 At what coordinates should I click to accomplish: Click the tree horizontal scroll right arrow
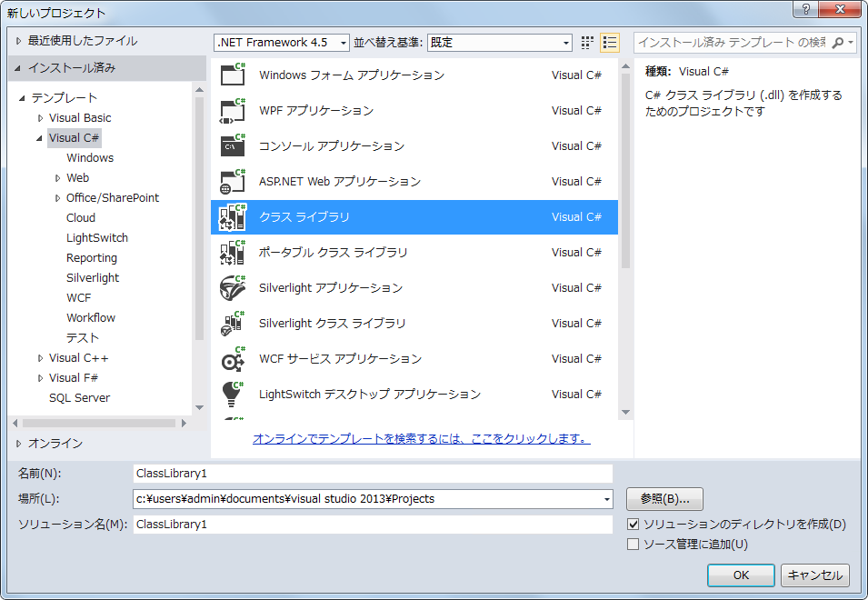184,423
